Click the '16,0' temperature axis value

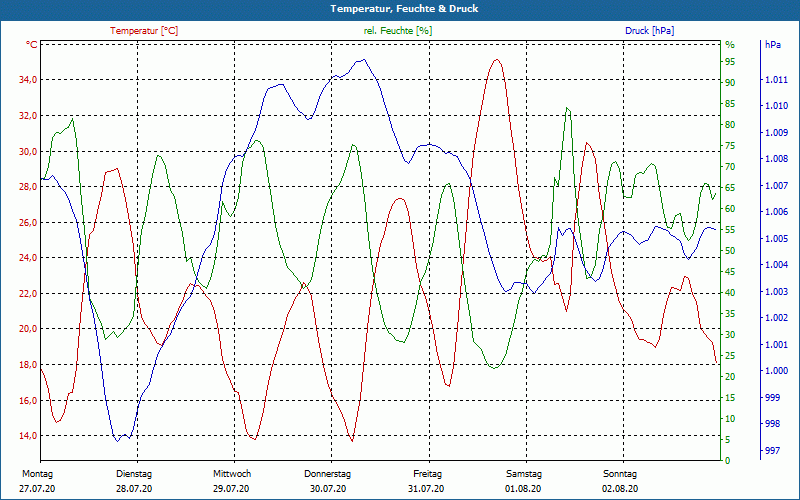(29, 400)
